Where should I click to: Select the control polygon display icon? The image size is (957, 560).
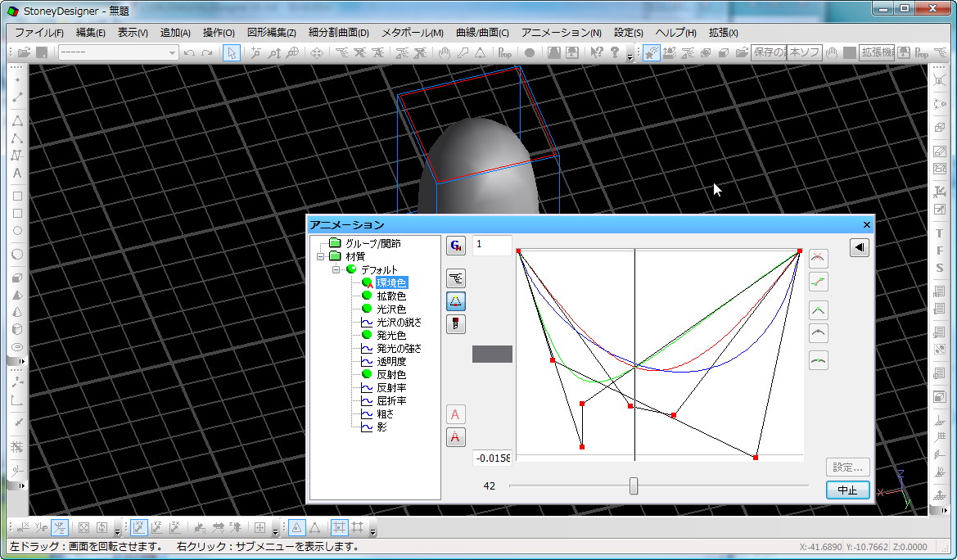pyautogui.click(x=456, y=300)
